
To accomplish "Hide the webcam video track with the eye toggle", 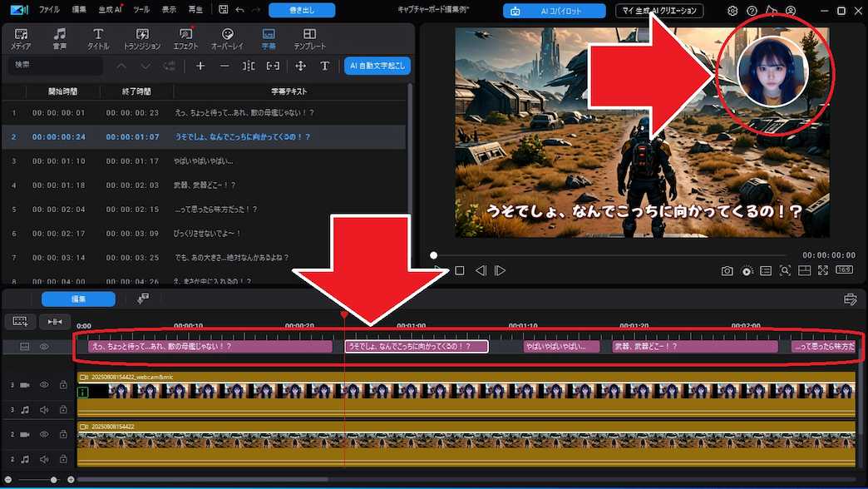I will coord(45,384).
